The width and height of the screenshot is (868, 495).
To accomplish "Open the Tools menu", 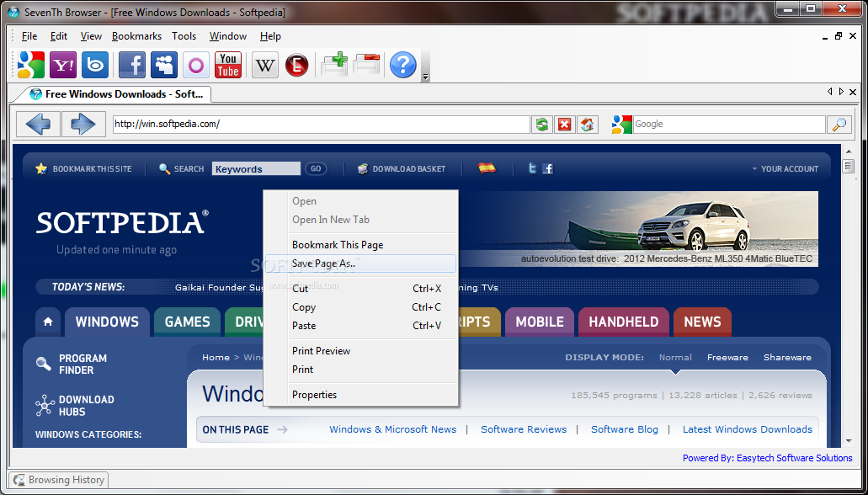I will point(184,36).
